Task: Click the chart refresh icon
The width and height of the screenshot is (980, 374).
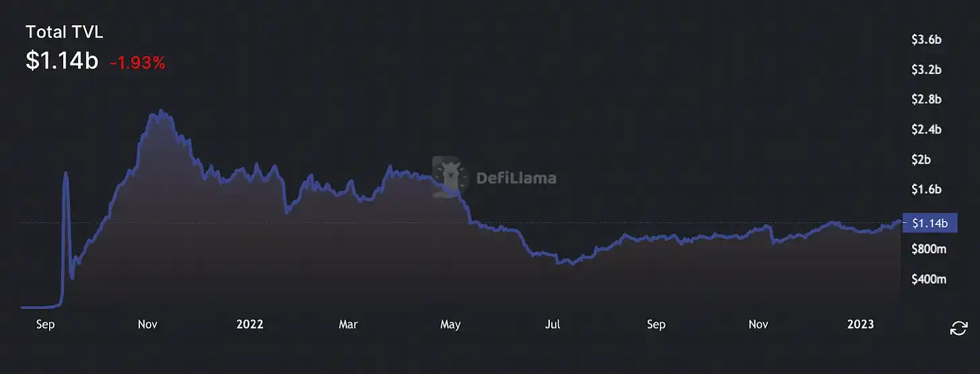Action: click(x=958, y=328)
